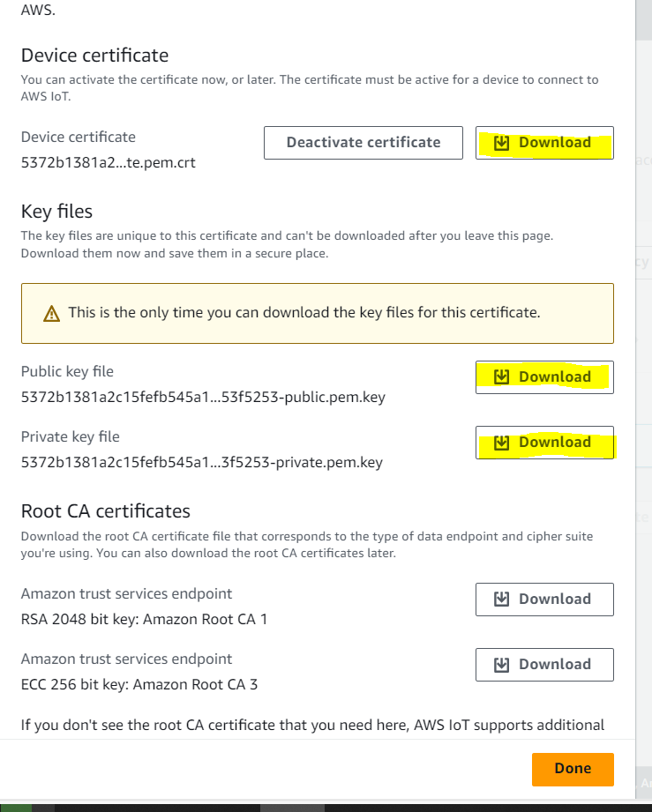
Task: Click the Private key file label
Action: click(70, 437)
